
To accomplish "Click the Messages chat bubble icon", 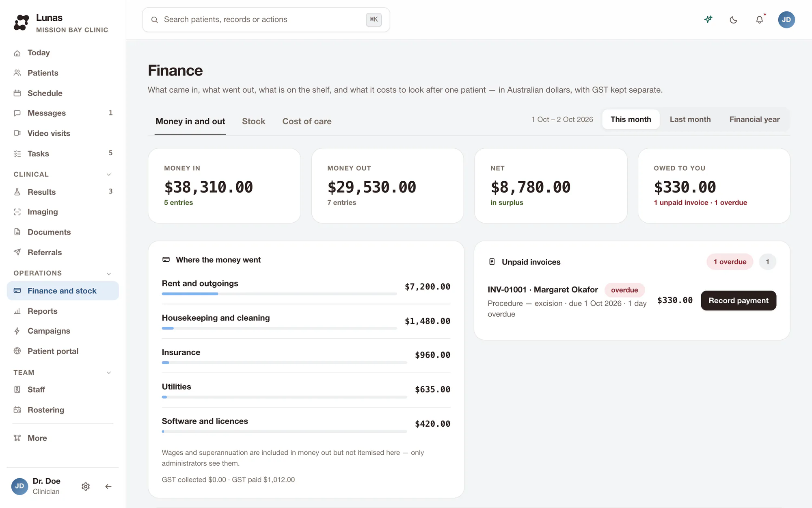I will (17, 113).
